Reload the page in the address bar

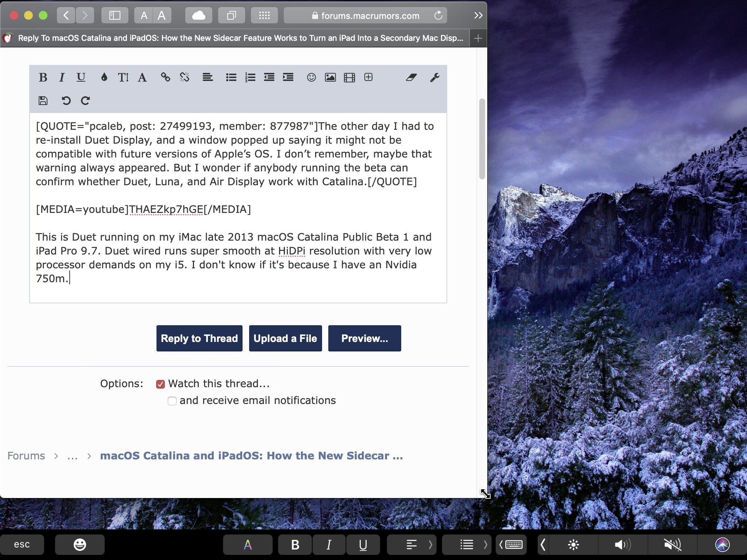[438, 15]
